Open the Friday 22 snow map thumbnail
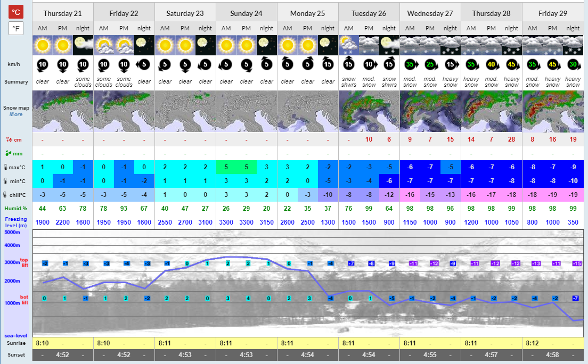588x364 pixels. [124, 111]
